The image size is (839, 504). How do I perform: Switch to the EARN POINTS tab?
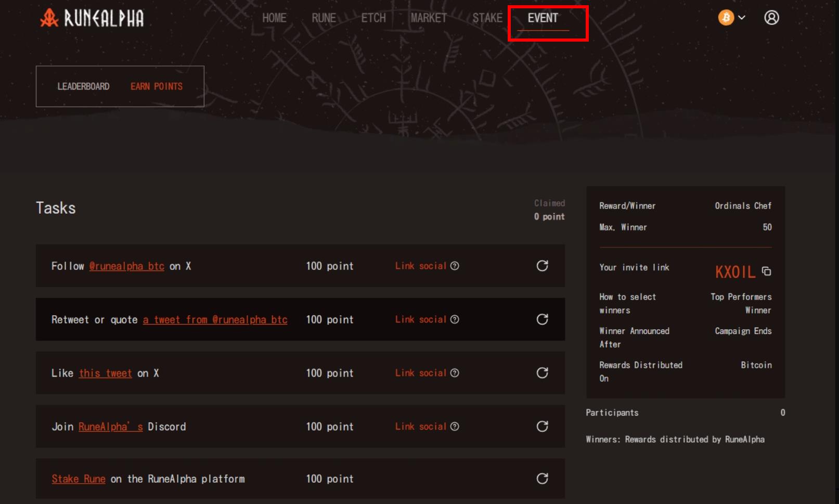pos(157,86)
